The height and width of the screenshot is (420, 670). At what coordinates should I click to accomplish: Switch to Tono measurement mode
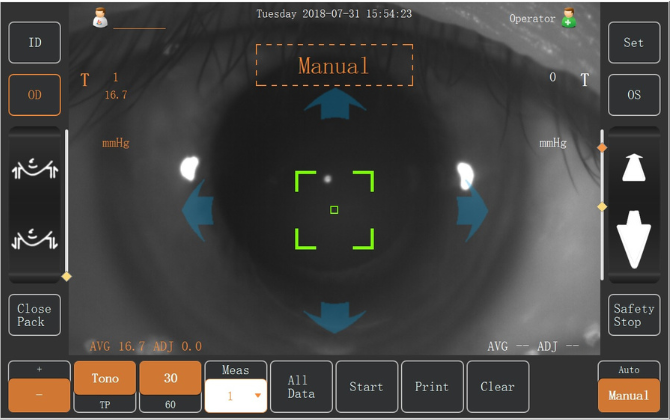tap(105, 378)
